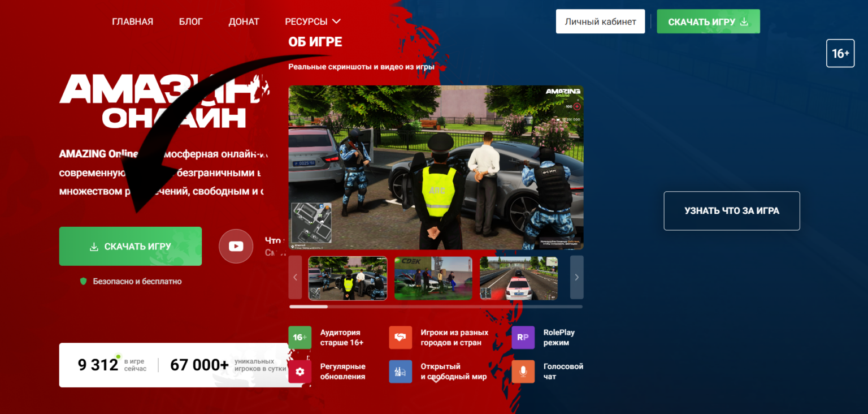Screen dimensions: 868x414
Task: Click the 16+ age rating badge
Action: (840, 54)
